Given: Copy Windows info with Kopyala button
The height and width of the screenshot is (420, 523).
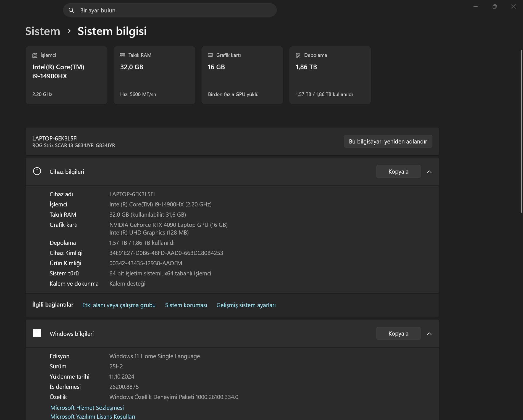Looking at the screenshot, I should pos(398,333).
